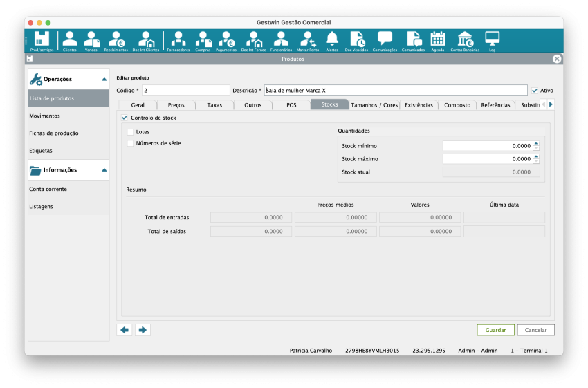The height and width of the screenshot is (388, 588).
Task: Enable the Lotes checkbox
Action: (130, 131)
